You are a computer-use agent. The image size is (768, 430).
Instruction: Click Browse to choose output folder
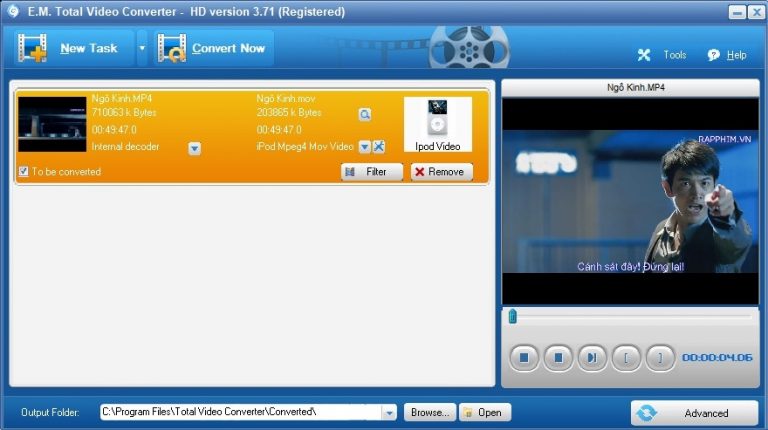430,412
